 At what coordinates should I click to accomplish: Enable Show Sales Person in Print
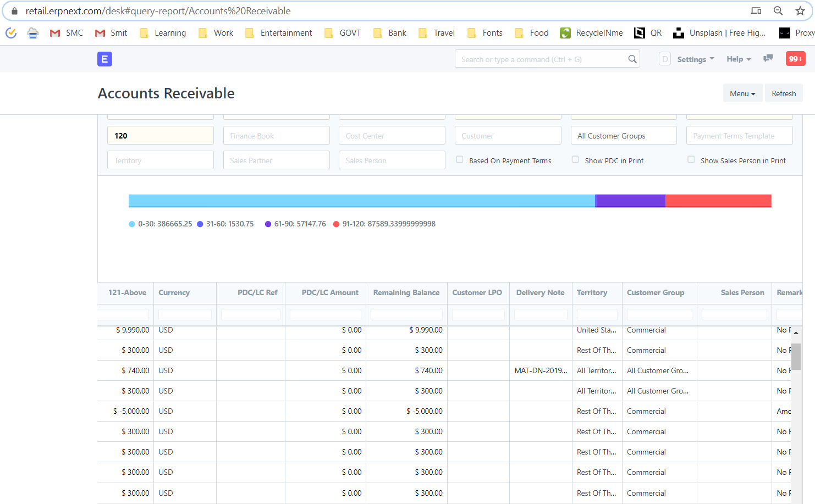coord(691,159)
